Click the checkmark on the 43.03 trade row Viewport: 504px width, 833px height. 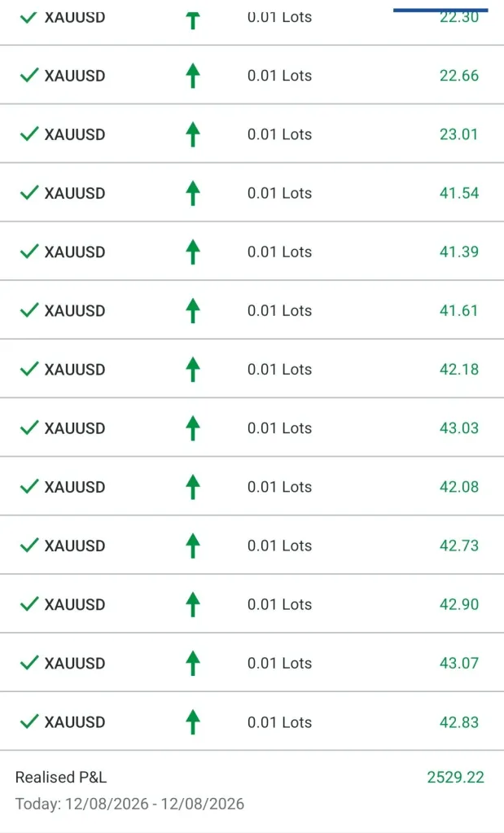pyautogui.click(x=29, y=427)
